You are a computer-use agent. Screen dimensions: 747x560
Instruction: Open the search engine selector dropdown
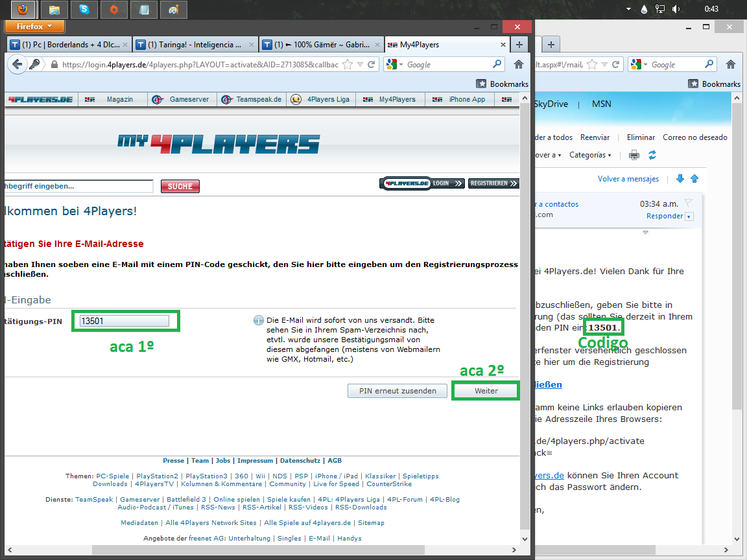pos(395,64)
